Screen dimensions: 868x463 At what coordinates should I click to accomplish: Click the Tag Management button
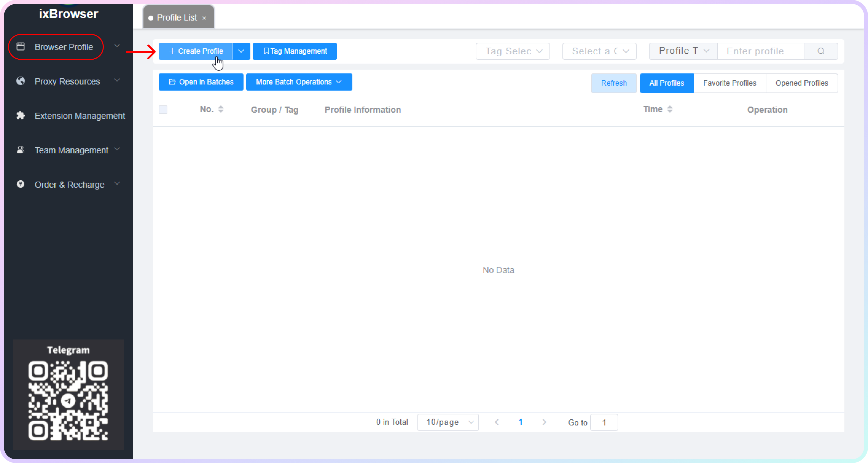[295, 51]
